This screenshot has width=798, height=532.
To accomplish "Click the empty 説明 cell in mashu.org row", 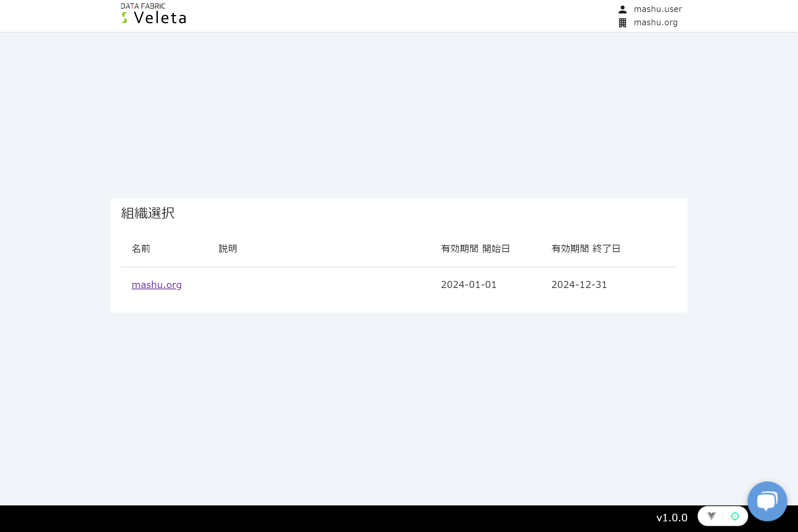I will point(322,285).
